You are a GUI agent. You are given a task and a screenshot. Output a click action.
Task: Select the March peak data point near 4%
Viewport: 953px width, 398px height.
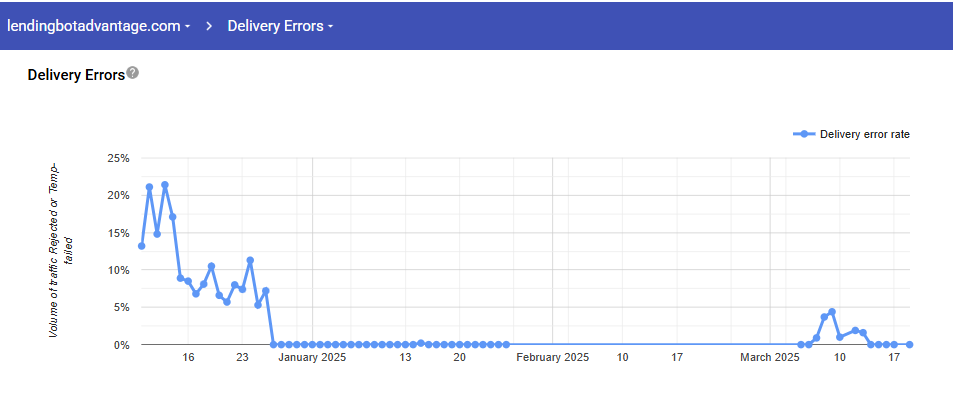point(832,312)
